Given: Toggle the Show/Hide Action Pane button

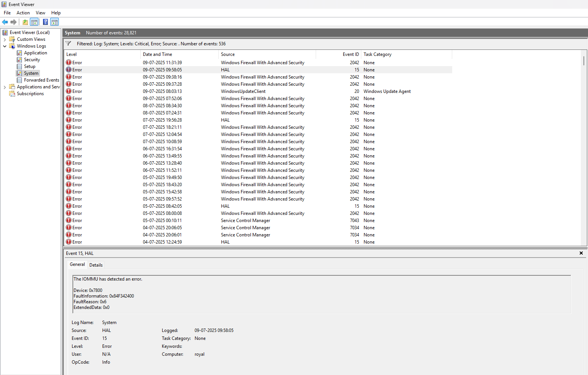Looking at the screenshot, I should (55, 22).
